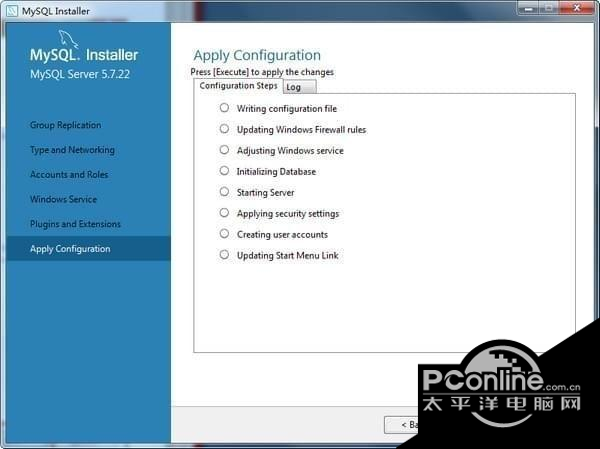This screenshot has width=600, height=449.
Task: Click the Updating Start Menu Link label
Action: click(x=288, y=255)
